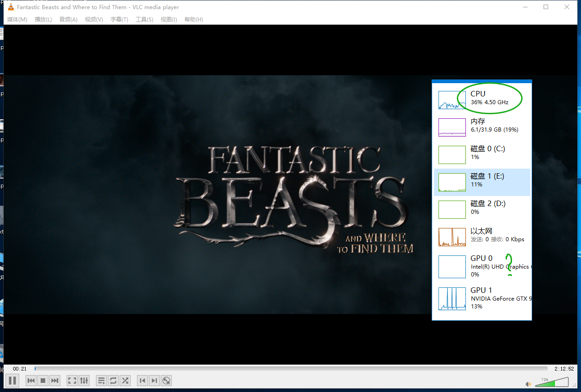The width and height of the screenshot is (581, 392).
Task: Show the playlist panel
Action: 101,380
